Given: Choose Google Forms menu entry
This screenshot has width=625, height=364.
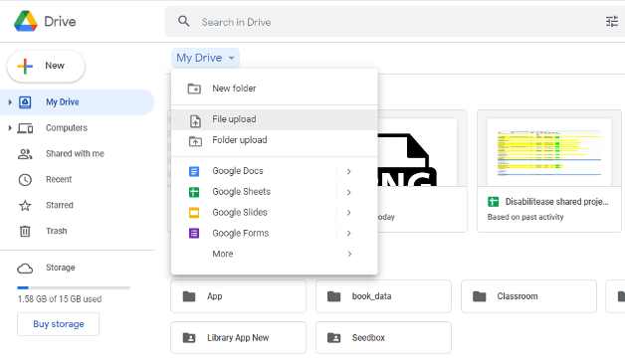Looking at the screenshot, I should pyautogui.click(x=275, y=234).
